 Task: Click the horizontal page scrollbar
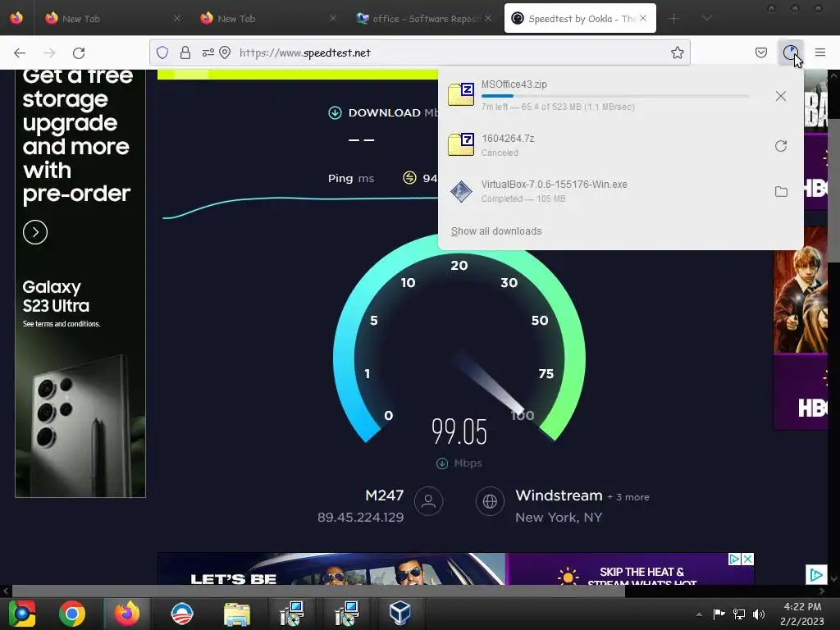coord(318,591)
